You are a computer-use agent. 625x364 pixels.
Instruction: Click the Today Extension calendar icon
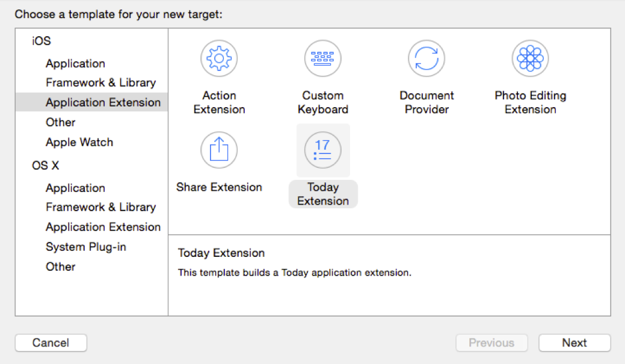(x=323, y=150)
